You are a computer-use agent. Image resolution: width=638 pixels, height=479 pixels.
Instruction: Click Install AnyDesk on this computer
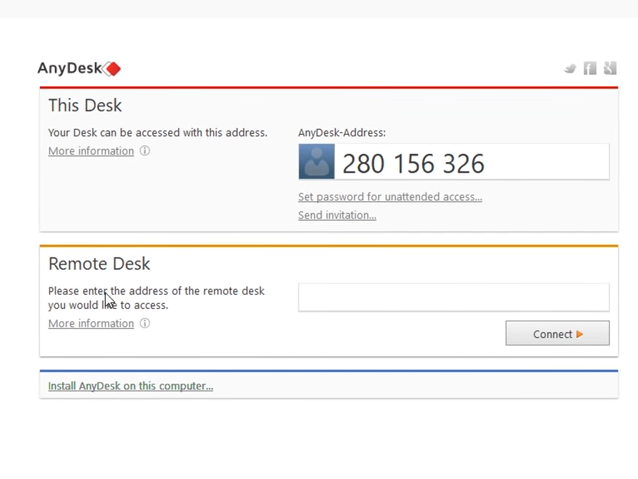pos(131,386)
